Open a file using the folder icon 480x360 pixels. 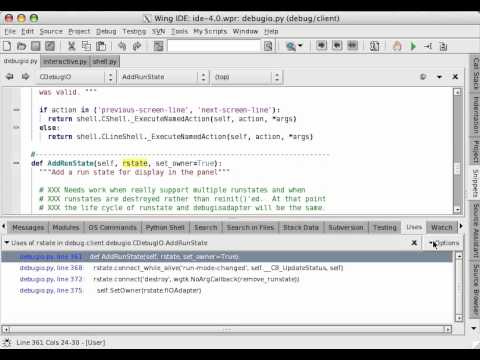21,46
